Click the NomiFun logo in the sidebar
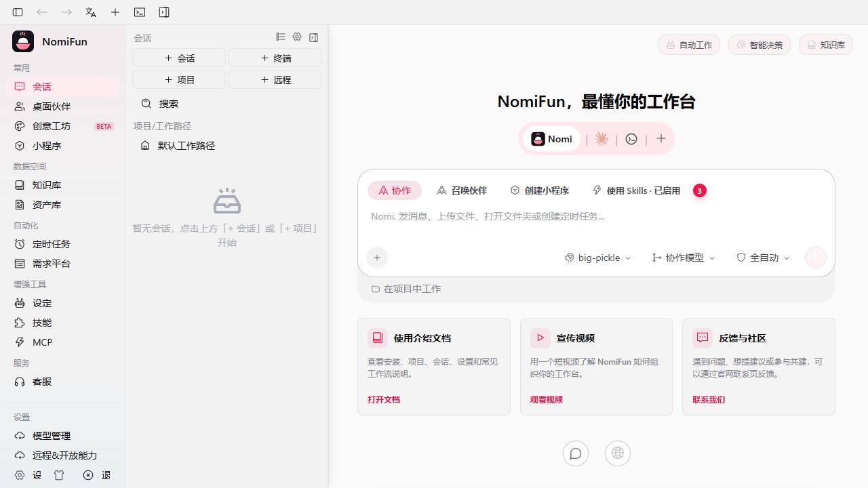 coord(23,41)
